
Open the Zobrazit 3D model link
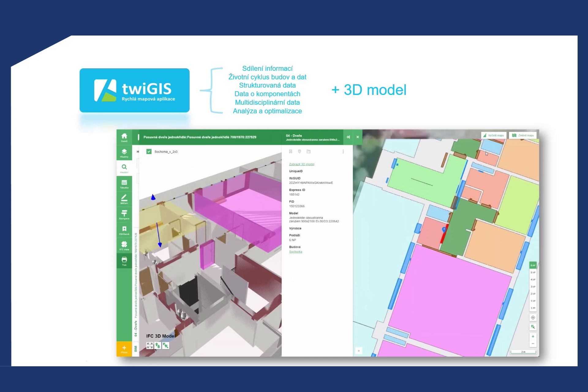[x=302, y=164]
